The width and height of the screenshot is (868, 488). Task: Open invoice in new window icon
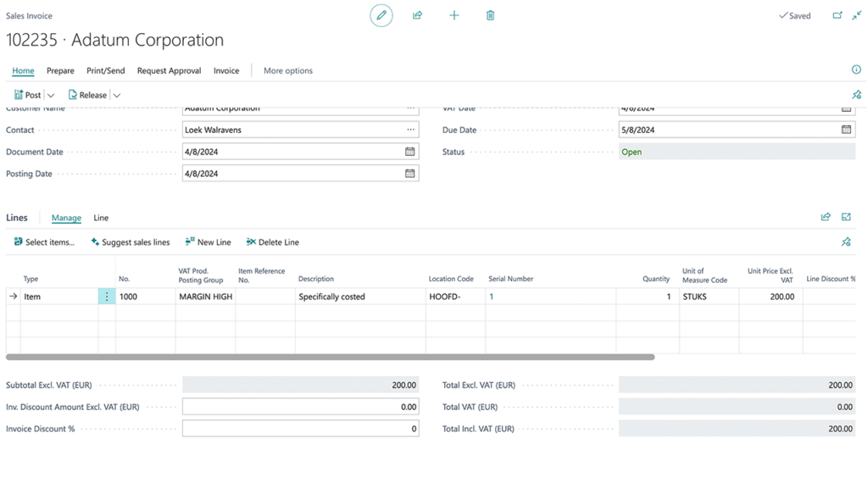[x=837, y=15]
